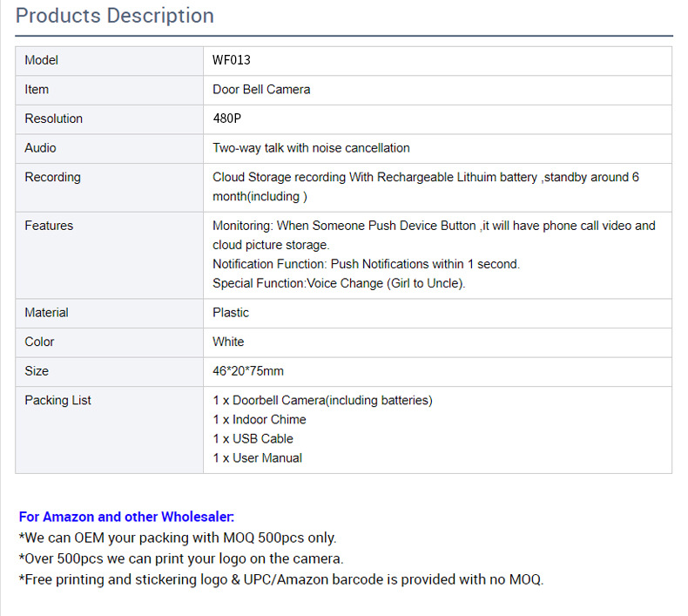Viewport: 688px width, 616px height.
Task: Select the WF013 model value
Action: click(232, 60)
